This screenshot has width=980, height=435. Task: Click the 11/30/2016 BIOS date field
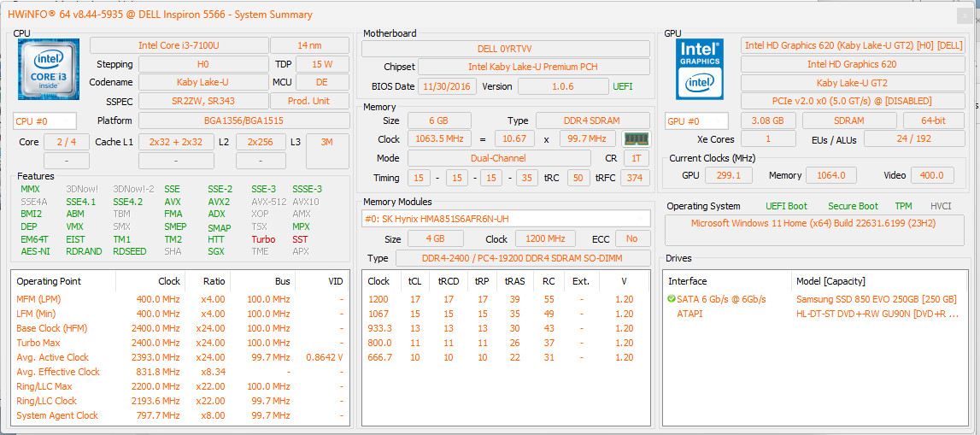(x=447, y=86)
